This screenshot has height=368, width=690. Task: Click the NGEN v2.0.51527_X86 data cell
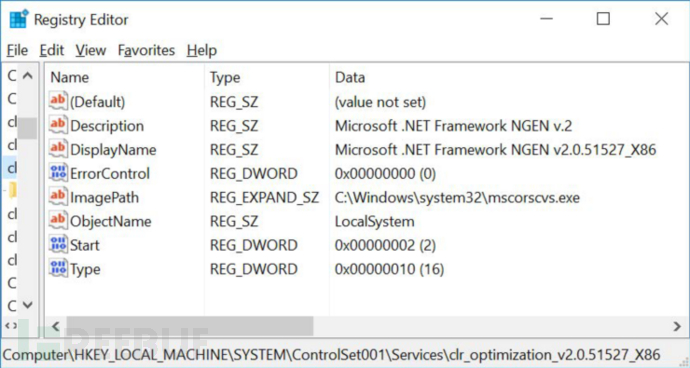[x=495, y=150]
